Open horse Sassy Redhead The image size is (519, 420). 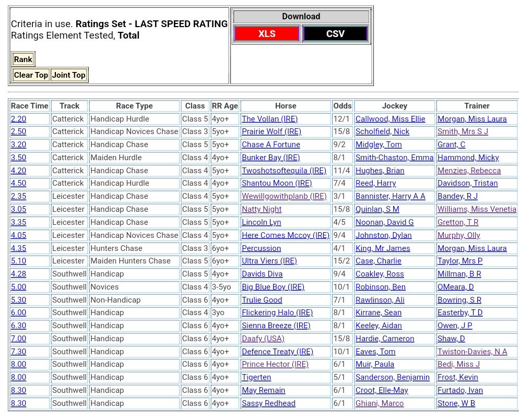pos(268,403)
